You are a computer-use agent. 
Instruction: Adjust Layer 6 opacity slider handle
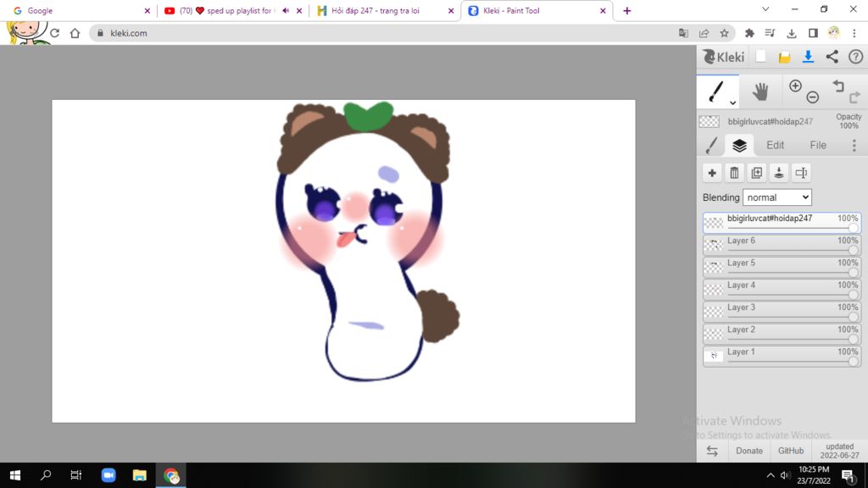[x=854, y=251]
